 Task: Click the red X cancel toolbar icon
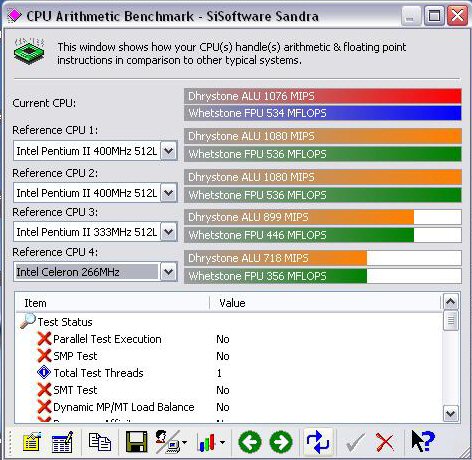(385, 443)
